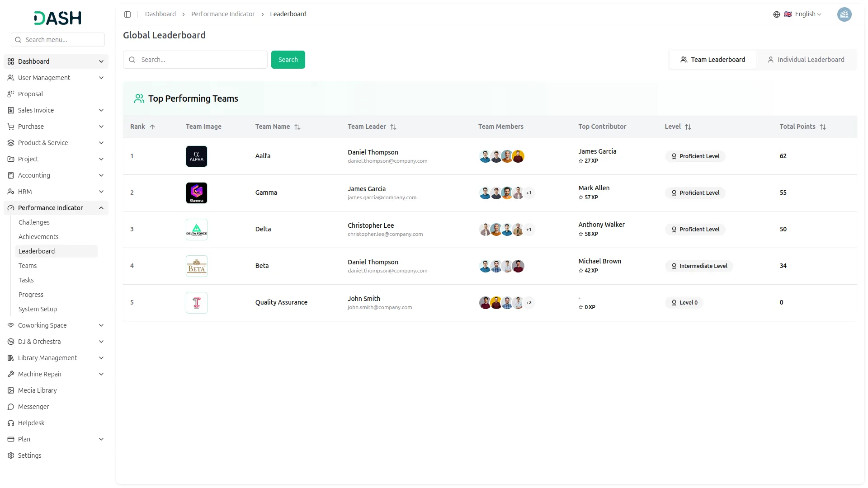This screenshot has height=488, width=868.
Task: Open the user avatar menu
Action: pos(844,14)
